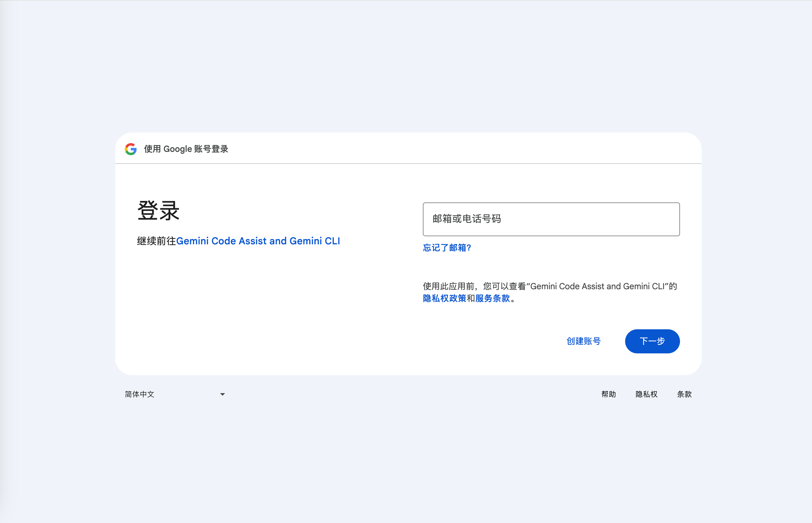Open the footer 条款 link
This screenshot has width=812, height=523.
(x=684, y=394)
